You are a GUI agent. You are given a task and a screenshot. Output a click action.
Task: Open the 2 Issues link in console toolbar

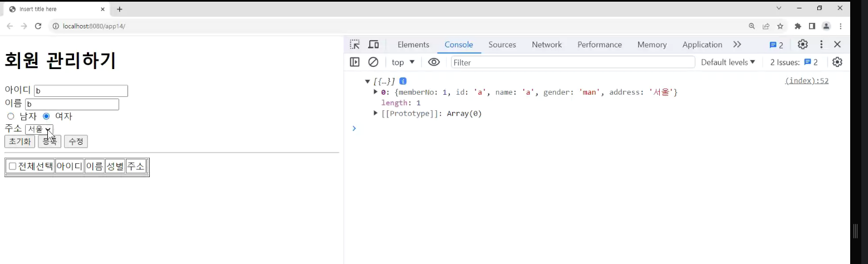click(x=794, y=62)
